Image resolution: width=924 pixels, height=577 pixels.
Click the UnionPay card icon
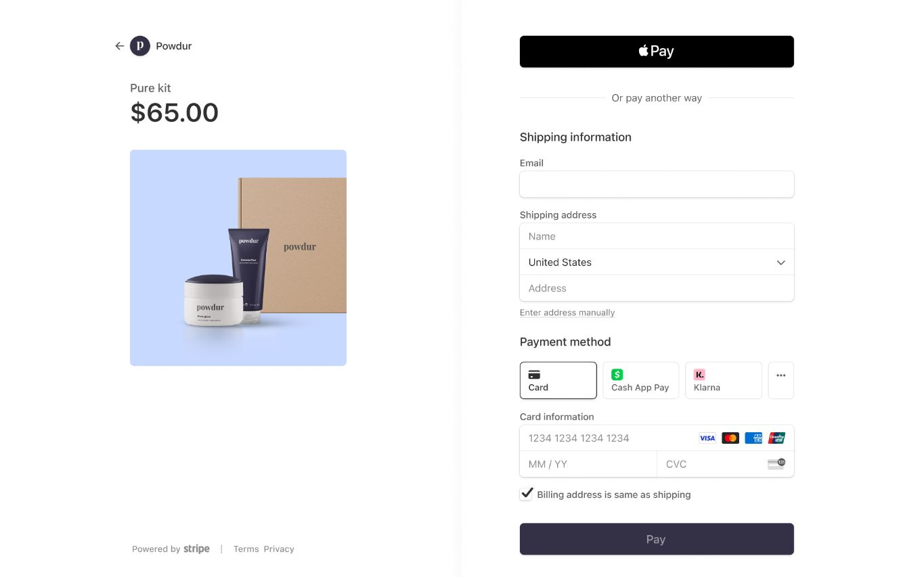(776, 438)
